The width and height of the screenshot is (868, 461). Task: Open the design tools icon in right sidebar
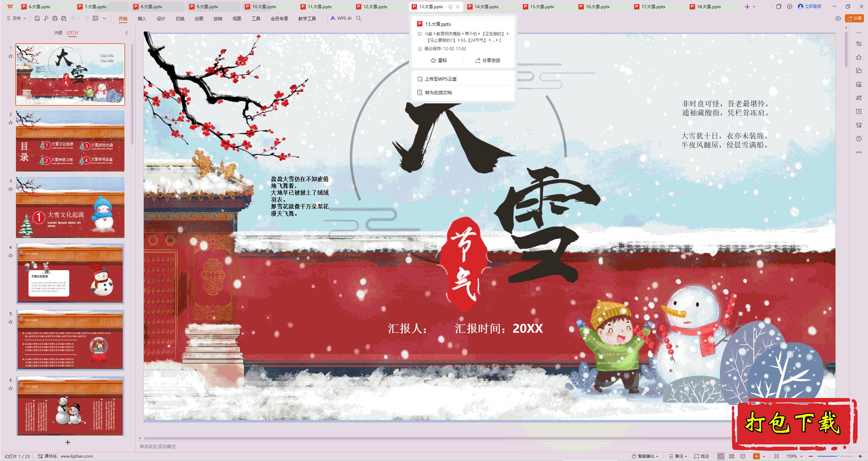point(859,98)
